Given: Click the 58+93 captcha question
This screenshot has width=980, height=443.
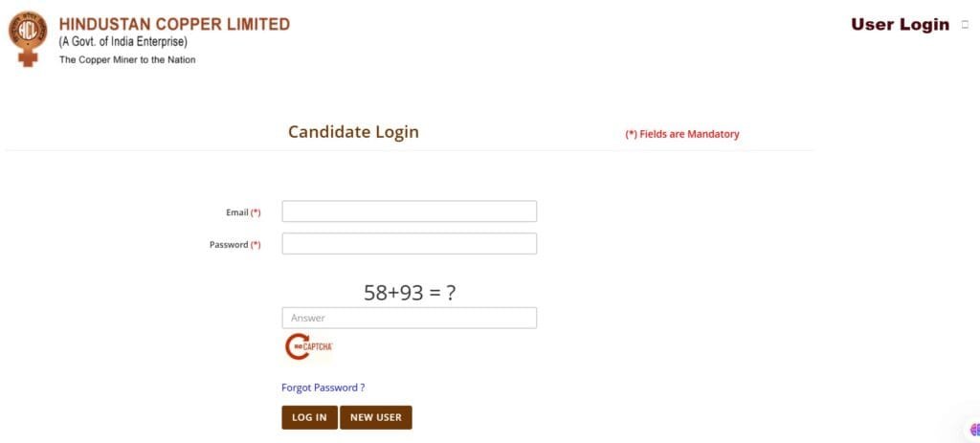Looking at the screenshot, I should pos(409,293).
